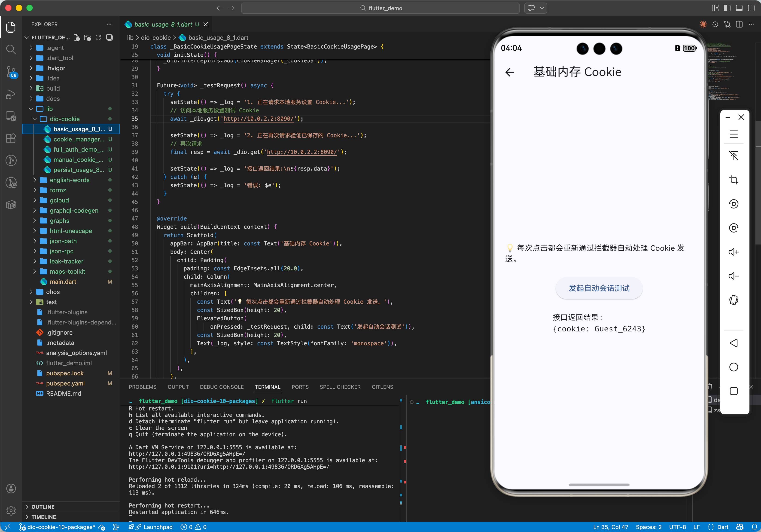Click the emulator screenshot crop icon

[x=734, y=180]
